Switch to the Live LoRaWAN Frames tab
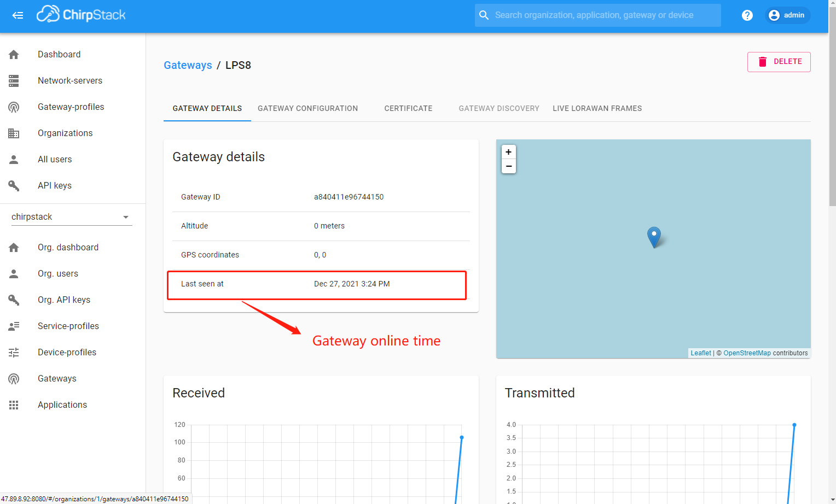Viewport: 836px width, 504px height. coord(597,108)
